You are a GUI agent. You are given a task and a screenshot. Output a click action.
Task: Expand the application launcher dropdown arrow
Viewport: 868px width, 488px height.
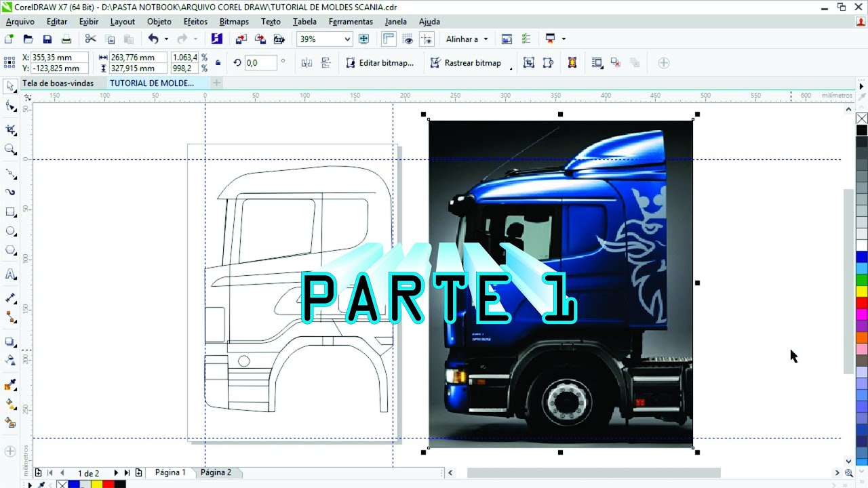pyautogui.click(x=564, y=39)
